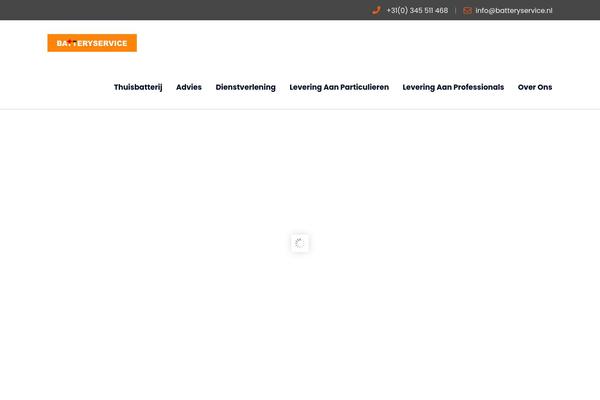600x400 pixels.
Task: Call phone number +31(0) 345 511 468
Action: 417,11
